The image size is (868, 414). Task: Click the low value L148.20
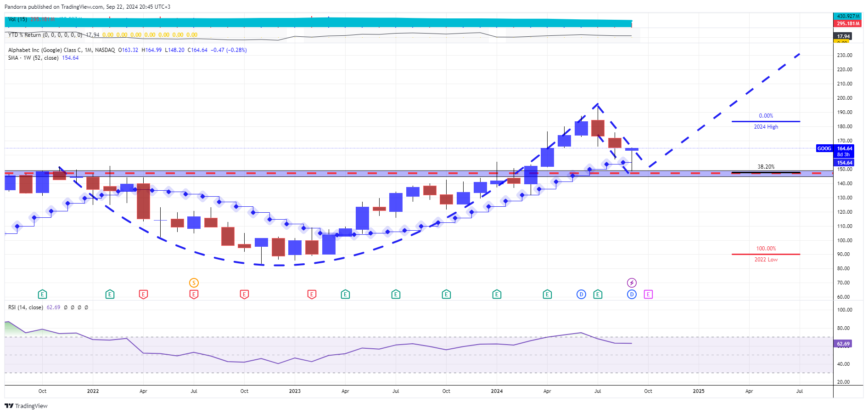[174, 50]
